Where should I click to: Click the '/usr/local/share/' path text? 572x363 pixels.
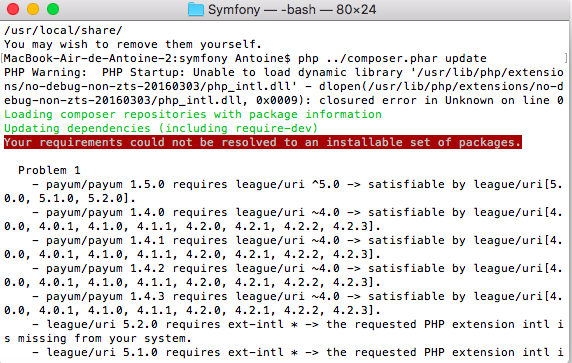click(x=63, y=30)
